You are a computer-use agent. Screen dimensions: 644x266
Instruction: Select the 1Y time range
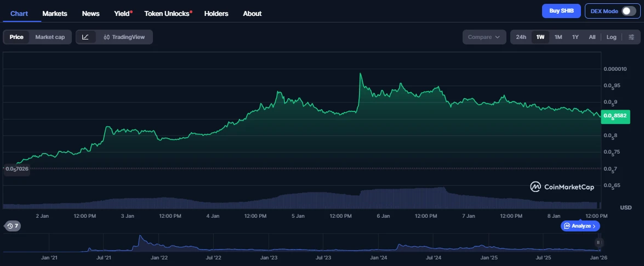point(575,37)
